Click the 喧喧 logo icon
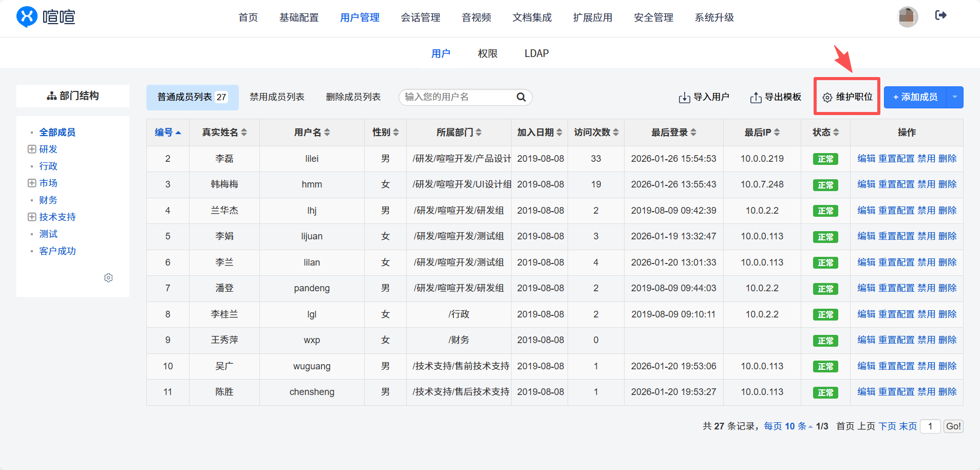The width and height of the screenshot is (980, 470). pyautogui.click(x=27, y=17)
